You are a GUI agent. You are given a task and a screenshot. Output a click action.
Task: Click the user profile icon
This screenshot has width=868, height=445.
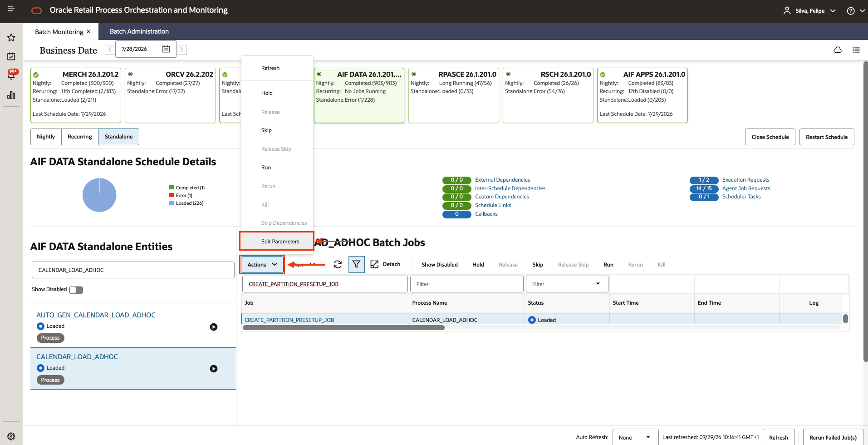click(x=787, y=10)
